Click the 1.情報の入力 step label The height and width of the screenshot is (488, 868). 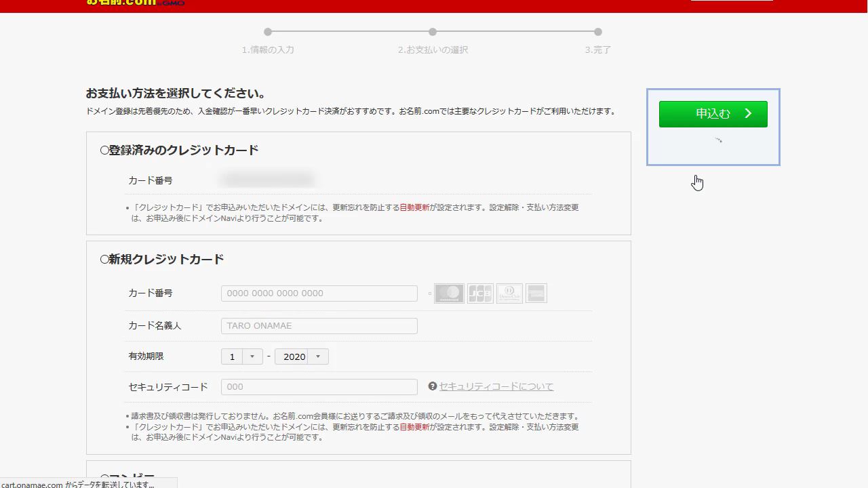(268, 50)
